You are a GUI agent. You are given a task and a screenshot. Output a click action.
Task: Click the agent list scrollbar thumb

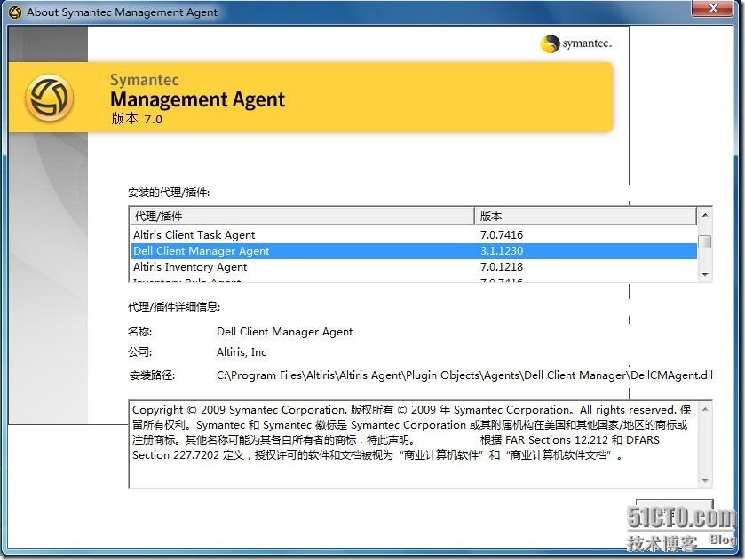[706, 241]
